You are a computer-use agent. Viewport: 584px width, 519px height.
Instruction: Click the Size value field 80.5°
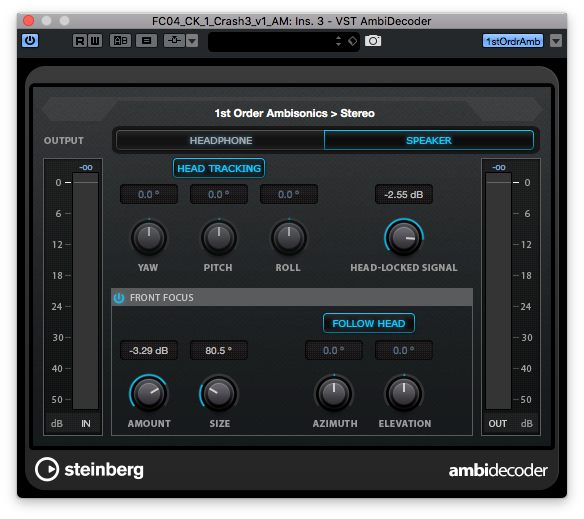pos(219,350)
